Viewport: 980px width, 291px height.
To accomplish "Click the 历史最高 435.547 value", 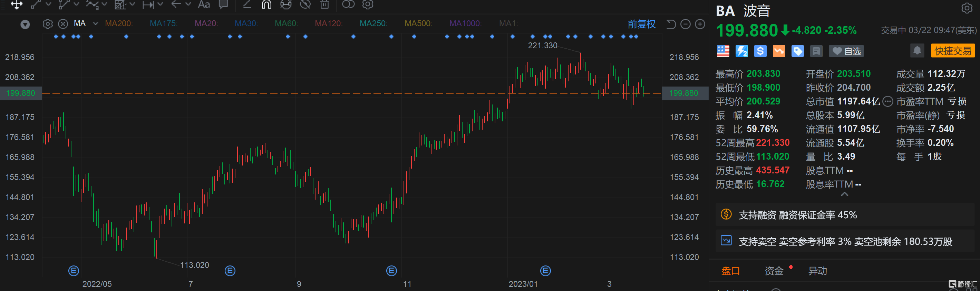I will click(772, 170).
